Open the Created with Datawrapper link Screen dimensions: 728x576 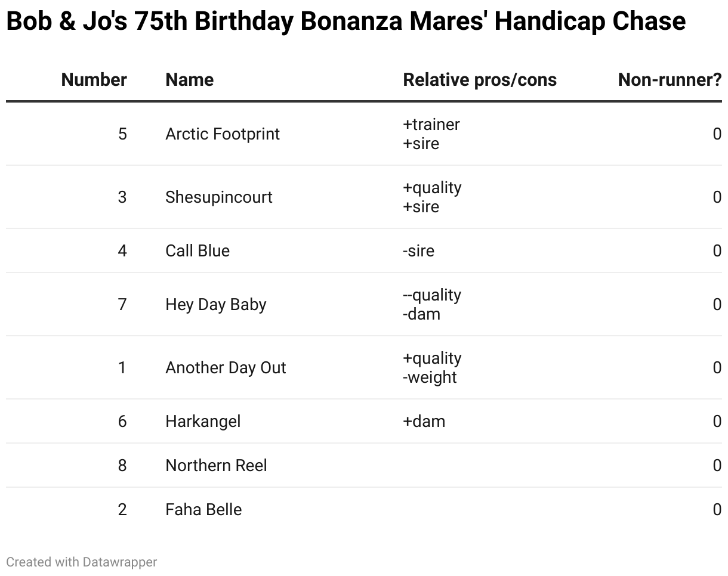coord(82,562)
